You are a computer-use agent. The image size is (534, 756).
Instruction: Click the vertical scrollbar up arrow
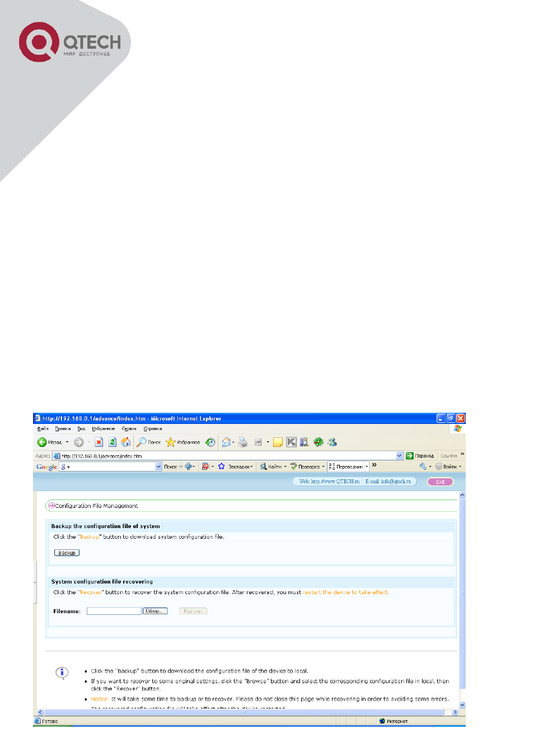coord(462,495)
